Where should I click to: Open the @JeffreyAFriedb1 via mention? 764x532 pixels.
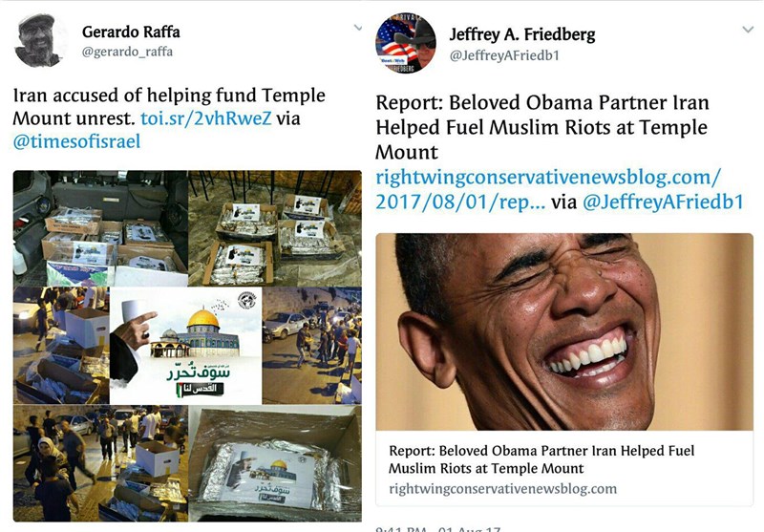[x=663, y=202]
